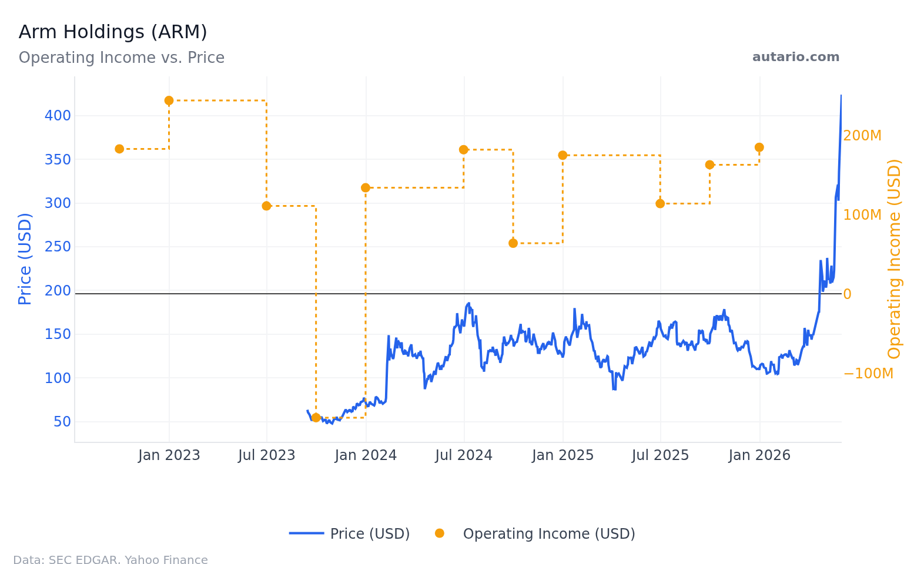Viewport: 924px width, 564px height.
Task: Click the Jan 2024 x-axis label
Action: 366,455
